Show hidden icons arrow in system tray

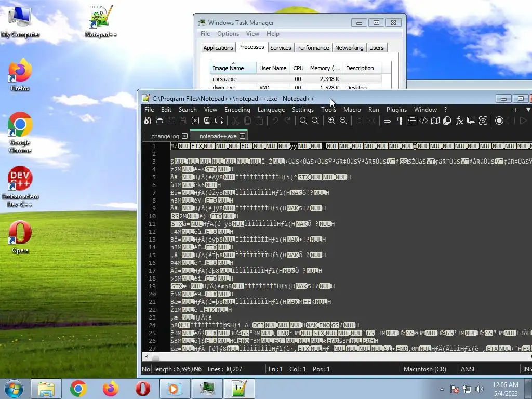pos(442,389)
